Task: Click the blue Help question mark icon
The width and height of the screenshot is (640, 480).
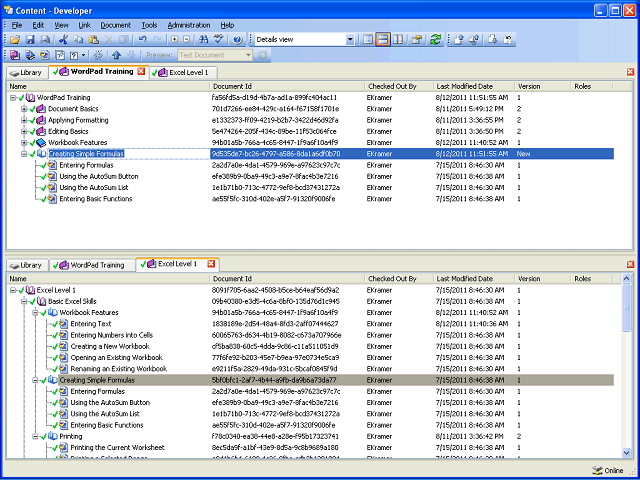Action: [238, 40]
